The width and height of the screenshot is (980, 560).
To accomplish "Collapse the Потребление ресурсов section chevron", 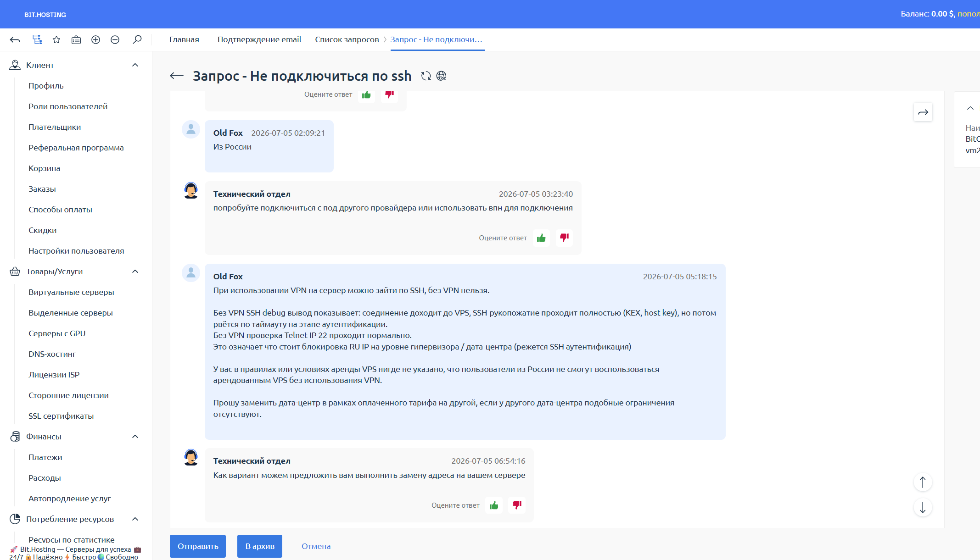I will 135,519.
